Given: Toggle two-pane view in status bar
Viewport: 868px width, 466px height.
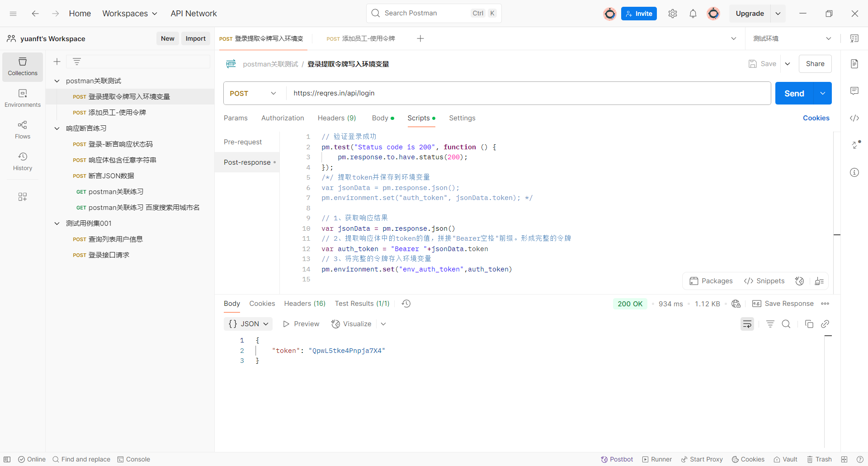Looking at the screenshot, I should (x=844, y=459).
